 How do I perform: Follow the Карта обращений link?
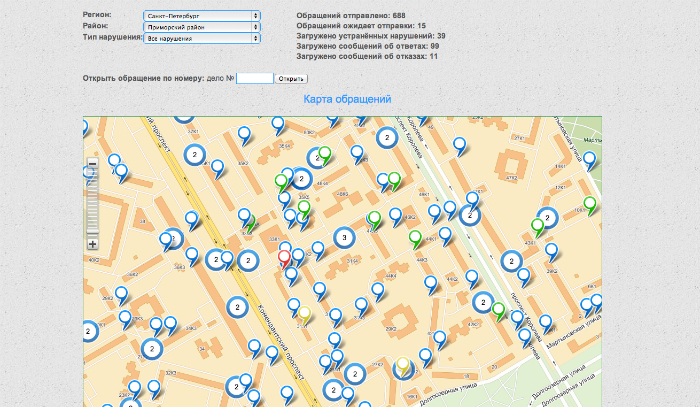346,99
